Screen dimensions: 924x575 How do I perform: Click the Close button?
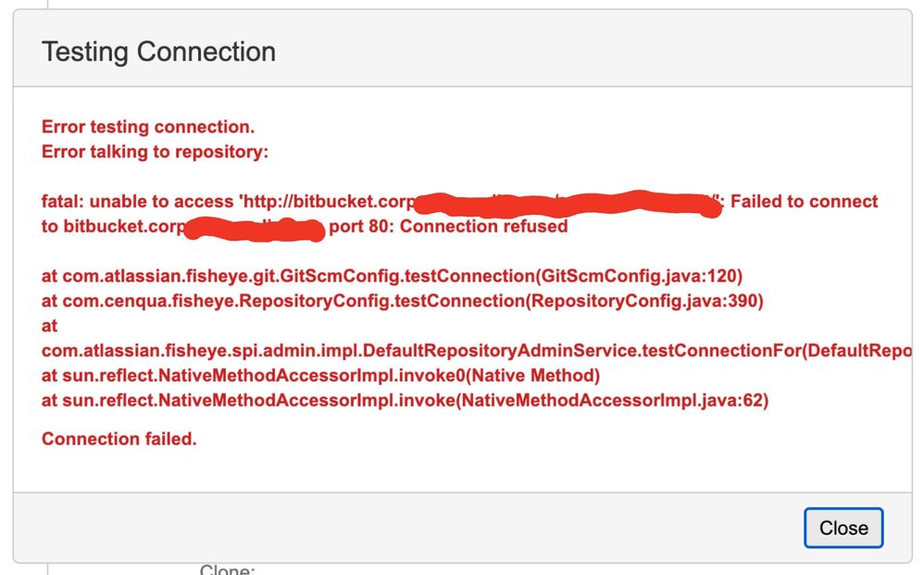tap(843, 527)
